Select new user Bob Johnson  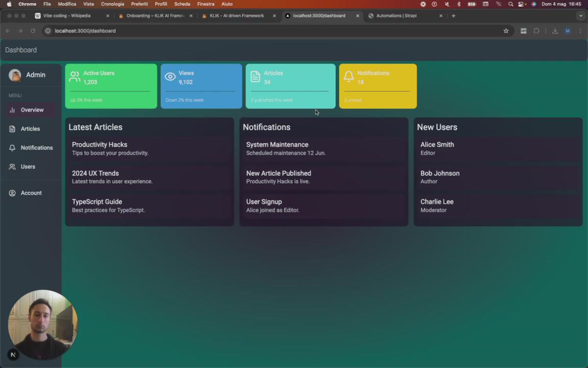point(498,177)
